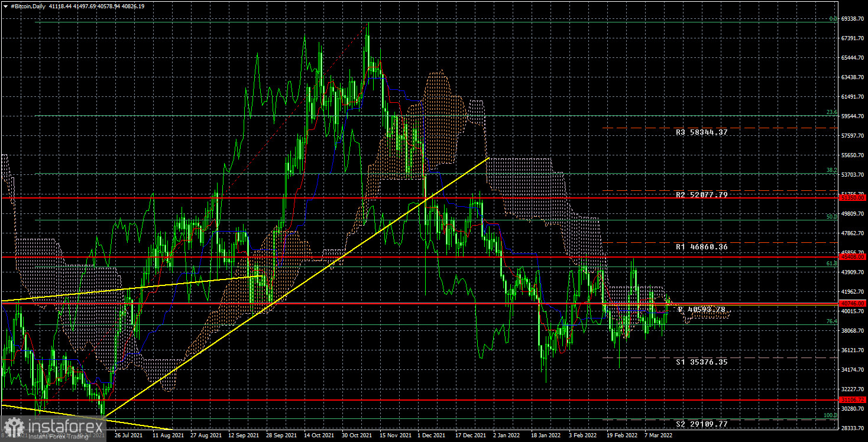868x442 pixels.
Task: Click the 100.0 Fibonacci level label
Action: pyautogui.click(x=830, y=415)
